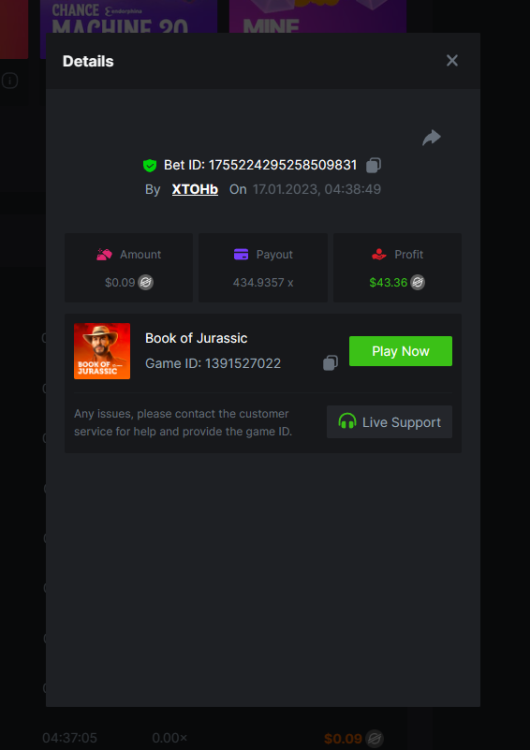Click the share arrow icon
Screen dimensions: 530x750
coord(431,138)
